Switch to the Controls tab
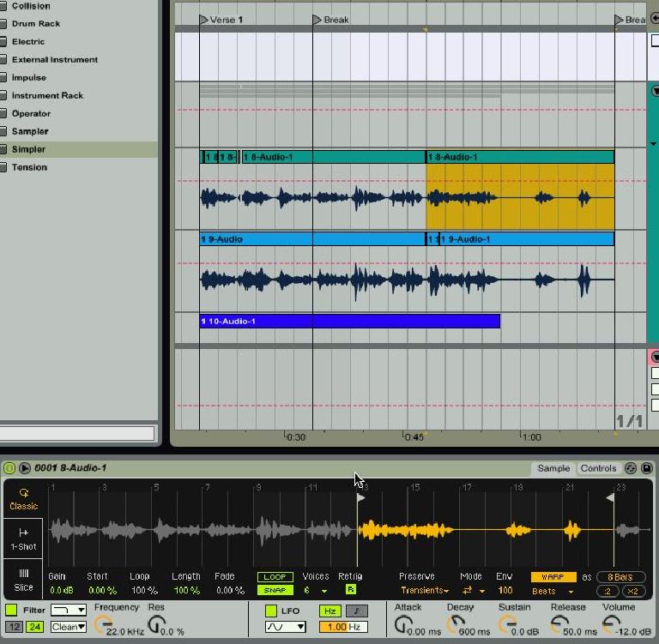Screen dimensions: 659x644 (598, 468)
